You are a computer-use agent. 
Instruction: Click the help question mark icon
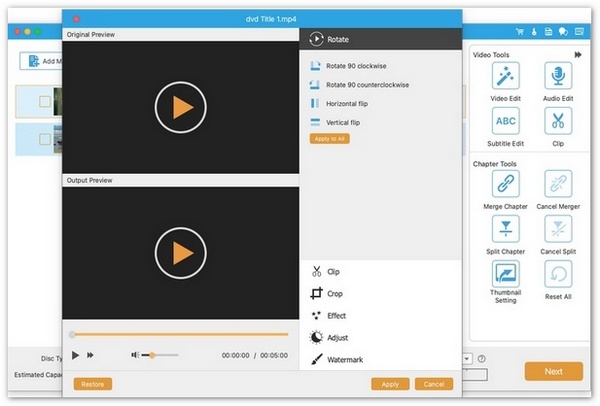[481, 359]
